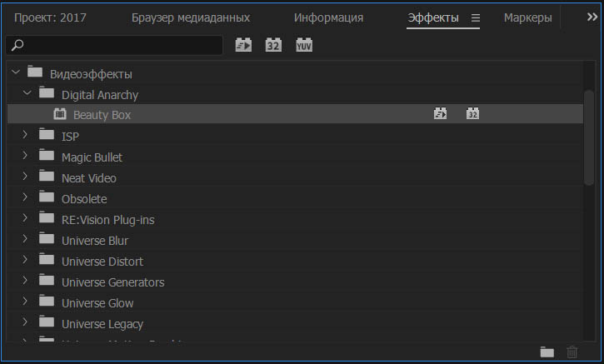Viewport: 604px width, 364px height.
Task: Select the RE:Vision Plug-ins label
Action: [x=107, y=220]
